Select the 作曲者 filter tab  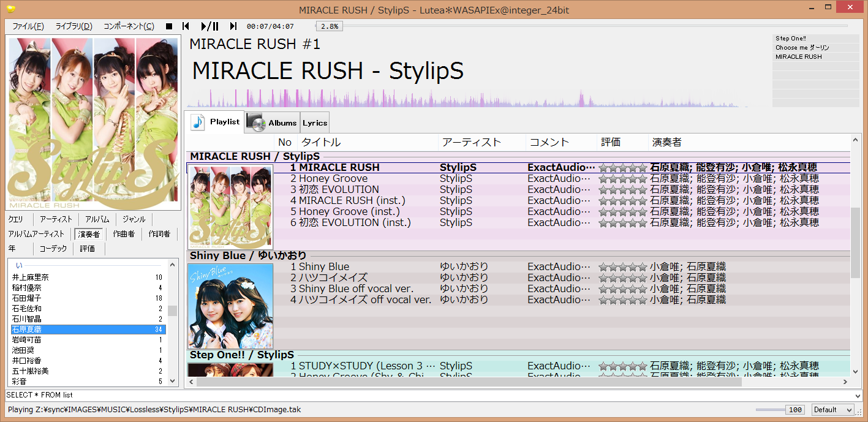(124, 234)
